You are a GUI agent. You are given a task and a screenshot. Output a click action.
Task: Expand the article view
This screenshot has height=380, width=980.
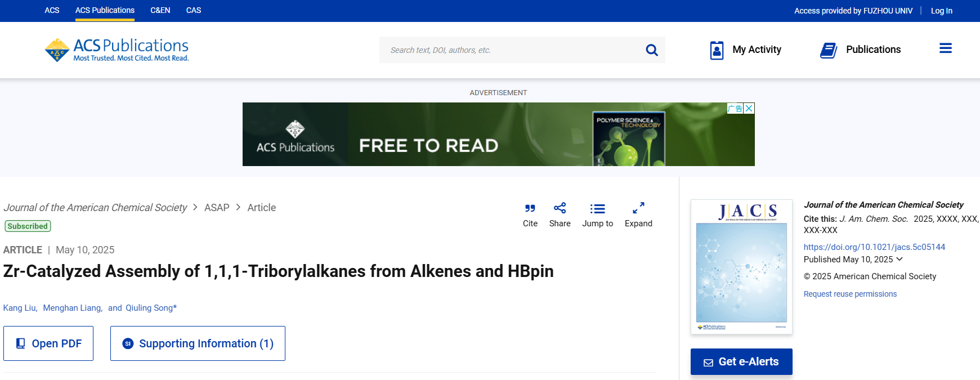638,209
